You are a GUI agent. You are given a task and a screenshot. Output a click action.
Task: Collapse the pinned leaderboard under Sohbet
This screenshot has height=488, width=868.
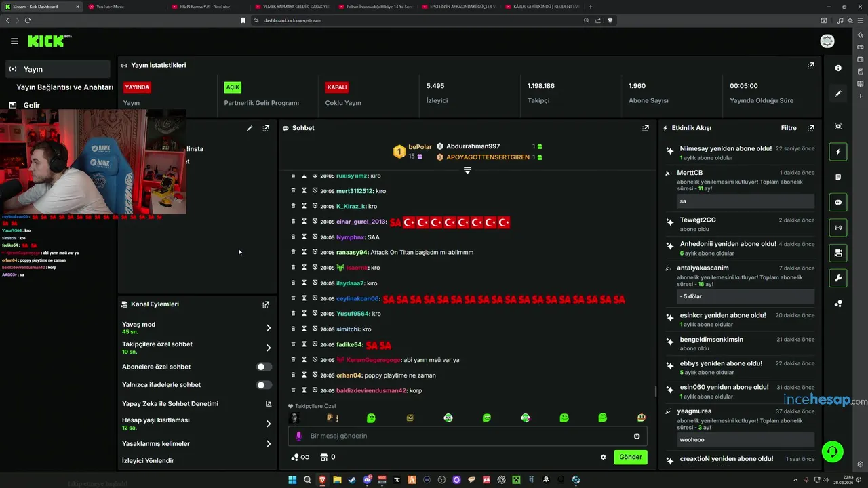point(467,170)
